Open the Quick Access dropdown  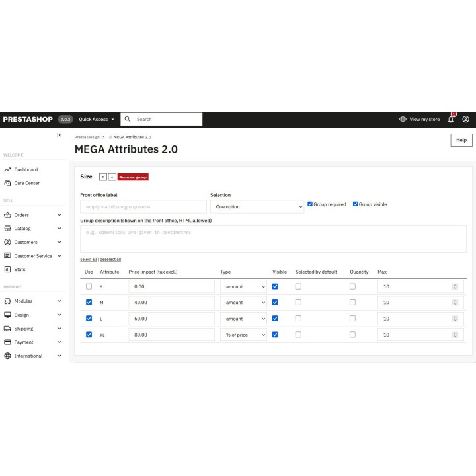97,119
